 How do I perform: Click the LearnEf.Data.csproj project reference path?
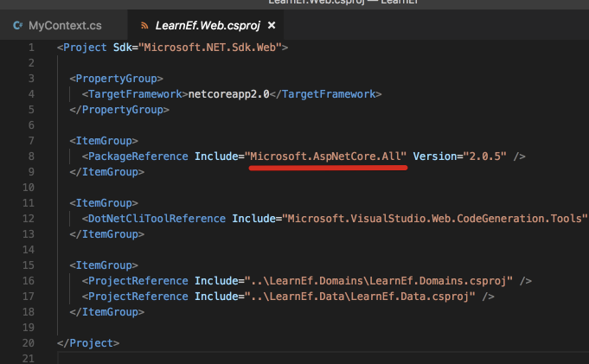pos(360,297)
